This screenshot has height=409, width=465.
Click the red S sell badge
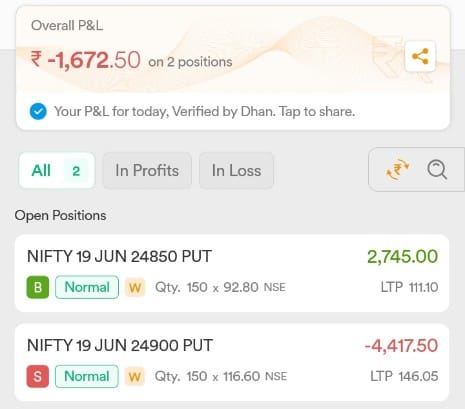38,376
